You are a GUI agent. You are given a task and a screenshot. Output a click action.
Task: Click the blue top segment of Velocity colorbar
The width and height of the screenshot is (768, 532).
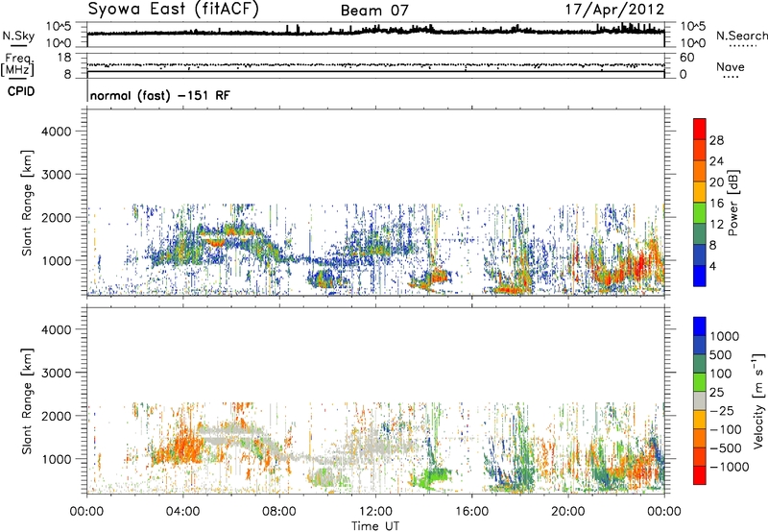pyautogui.click(x=700, y=326)
